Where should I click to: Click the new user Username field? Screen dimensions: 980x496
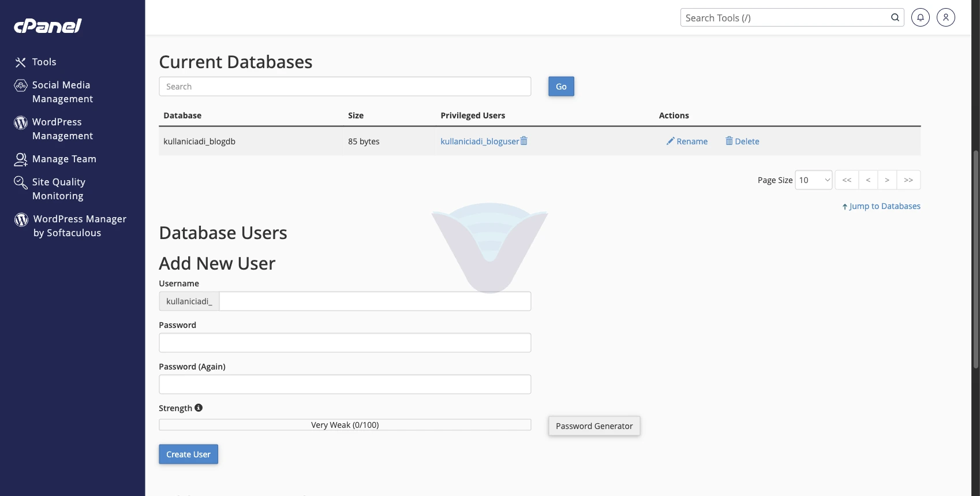(x=375, y=301)
